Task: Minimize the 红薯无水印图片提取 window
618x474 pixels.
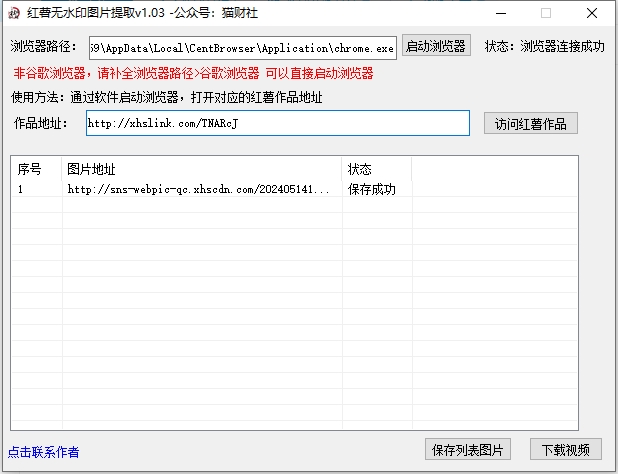Action: pos(501,13)
